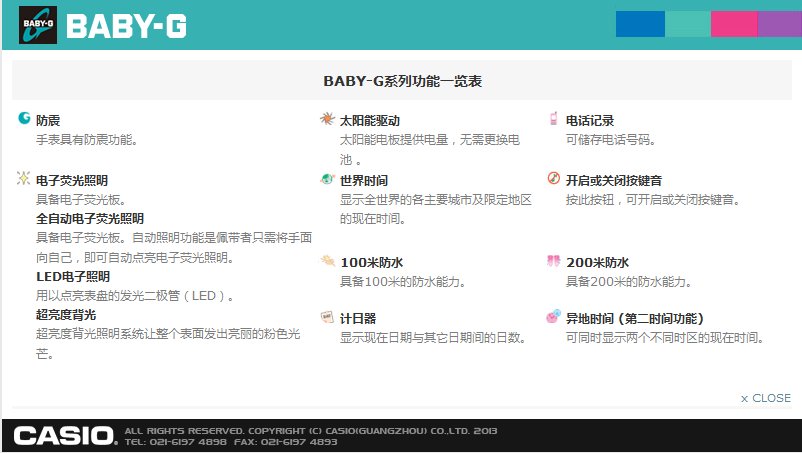Select the purple color block in header
This screenshot has width=802, height=453.
780,24
